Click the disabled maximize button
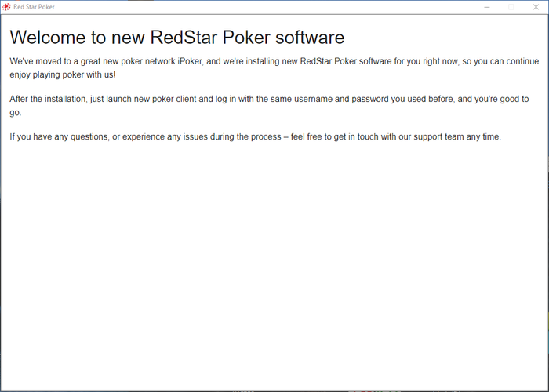 point(511,7)
